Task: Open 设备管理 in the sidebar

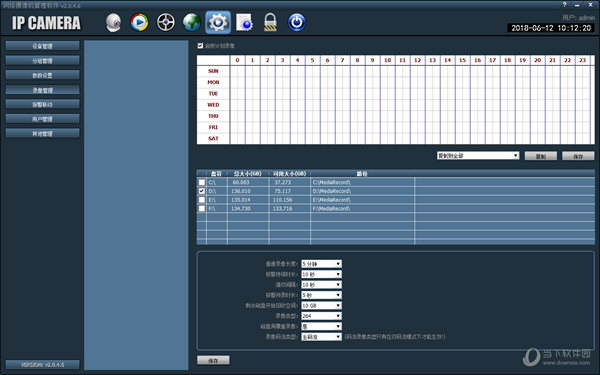Action: (42, 46)
